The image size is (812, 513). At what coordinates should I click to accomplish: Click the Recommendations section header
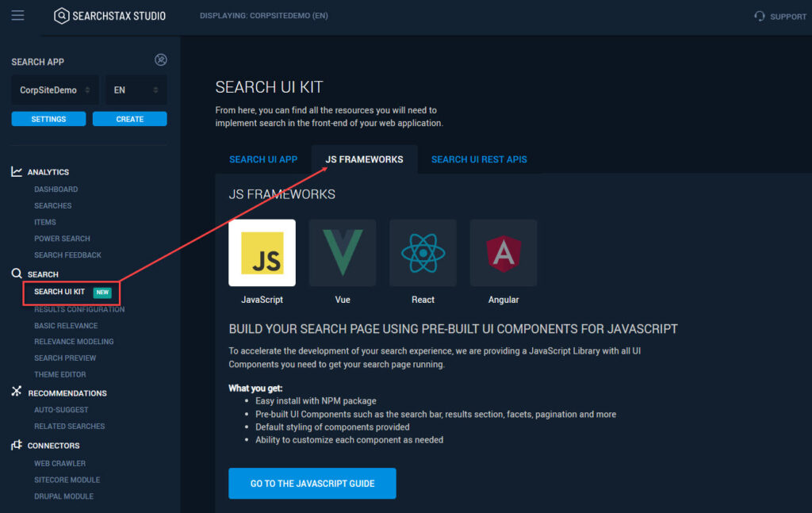click(x=67, y=393)
